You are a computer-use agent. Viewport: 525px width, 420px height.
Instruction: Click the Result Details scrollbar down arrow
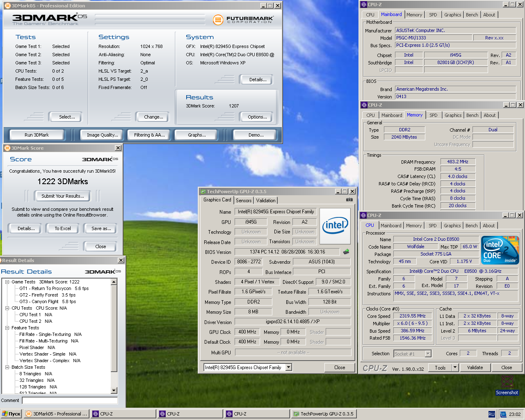coord(114,390)
